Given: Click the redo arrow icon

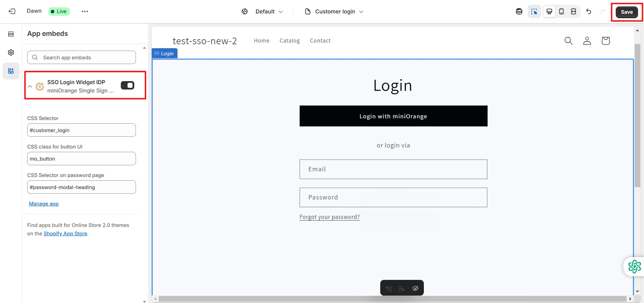Looking at the screenshot, I should pyautogui.click(x=602, y=11).
